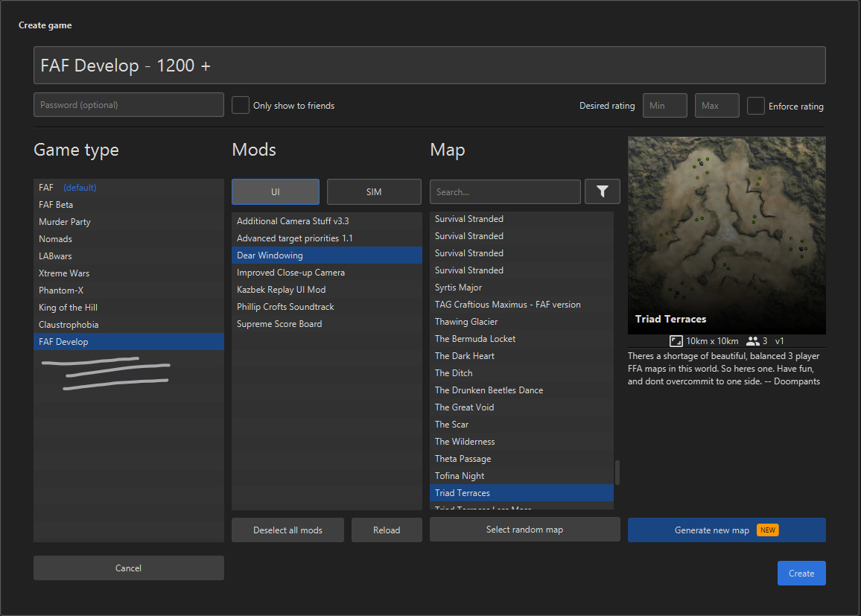Click the Password optional field
Image resolution: width=861 pixels, height=616 pixels.
click(129, 105)
